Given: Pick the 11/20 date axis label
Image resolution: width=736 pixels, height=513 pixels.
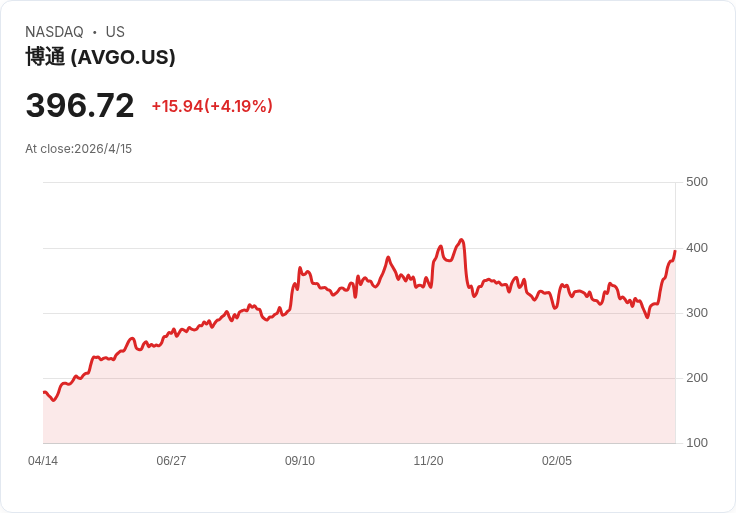Looking at the screenshot, I should point(428,461).
